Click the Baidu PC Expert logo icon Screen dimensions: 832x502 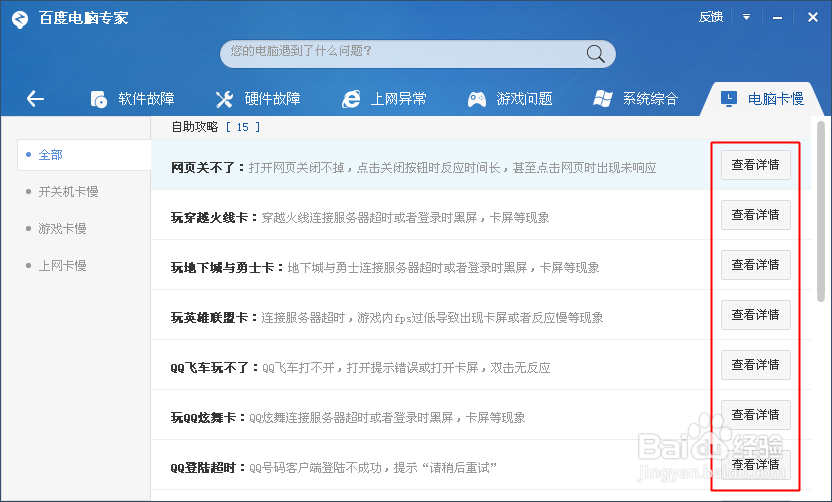click(20, 20)
